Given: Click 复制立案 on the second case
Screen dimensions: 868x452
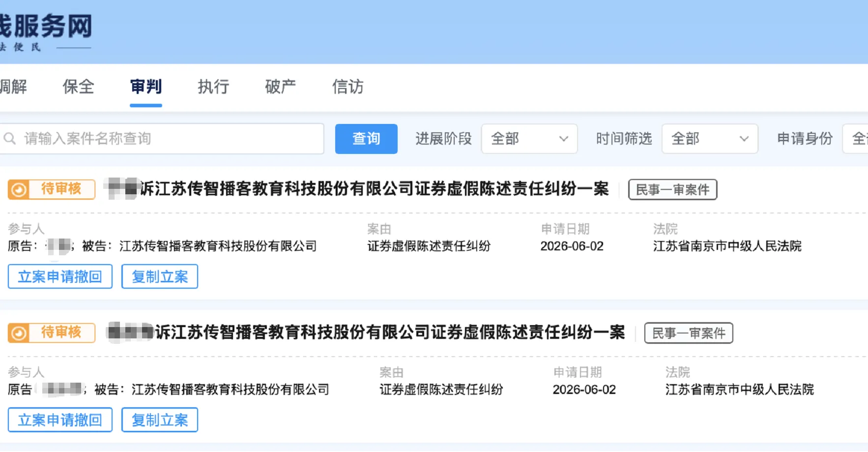Looking at the screenshot, I should click(160, 420).
